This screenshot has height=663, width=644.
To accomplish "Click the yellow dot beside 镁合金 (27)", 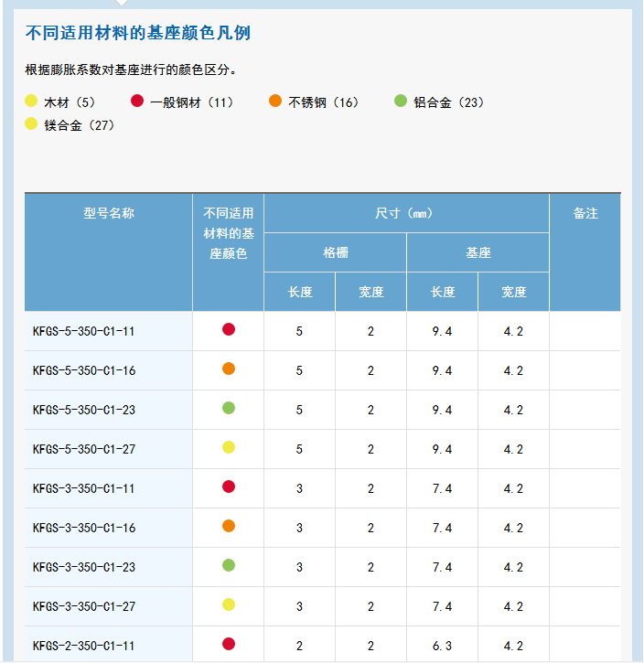I will [x=31, y=123].
